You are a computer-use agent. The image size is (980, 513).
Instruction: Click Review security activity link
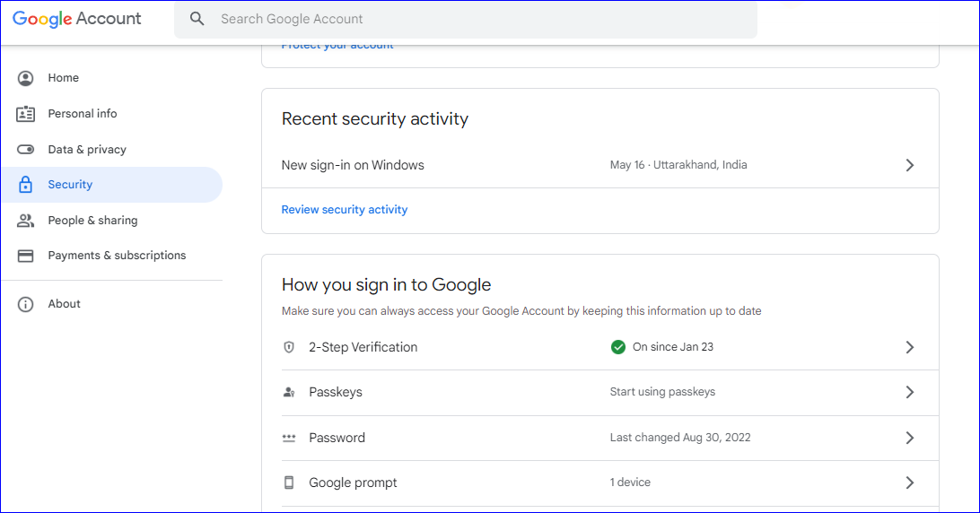[x=345, y=210]
